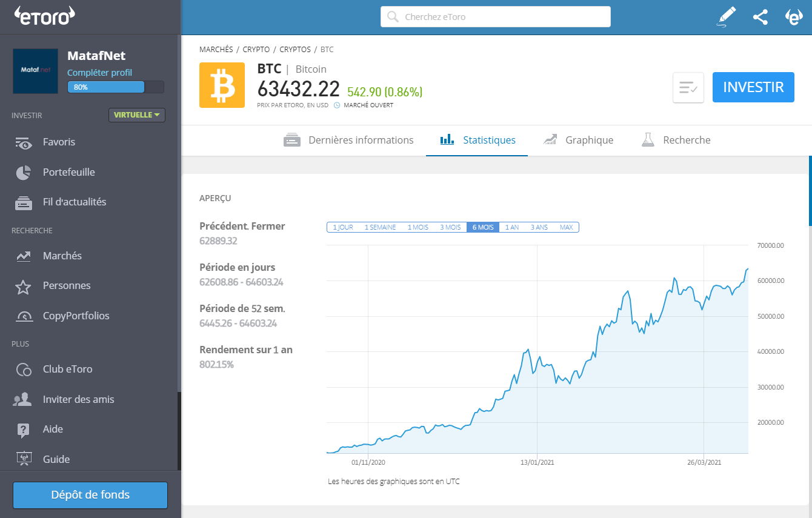The image size is (812, 518).
Task: Click the Dernières informations tab icon
Action: [x=292, y=141]
